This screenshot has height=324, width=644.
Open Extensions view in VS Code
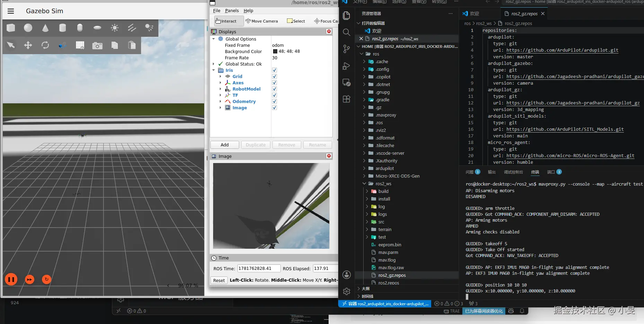[x=346, y=99]
